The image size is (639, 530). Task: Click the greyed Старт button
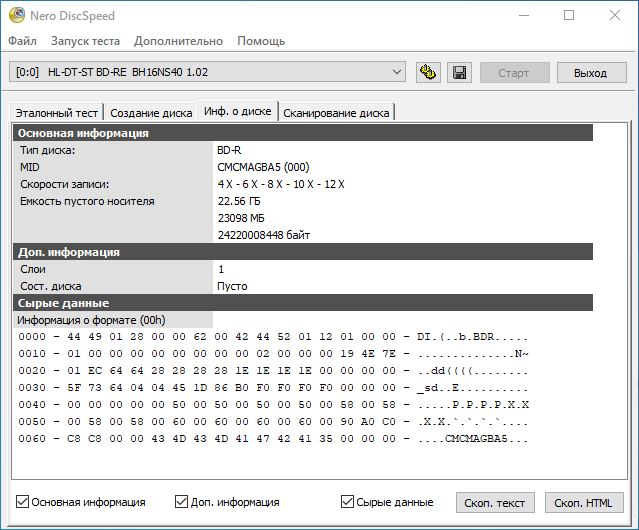[513, 73]
